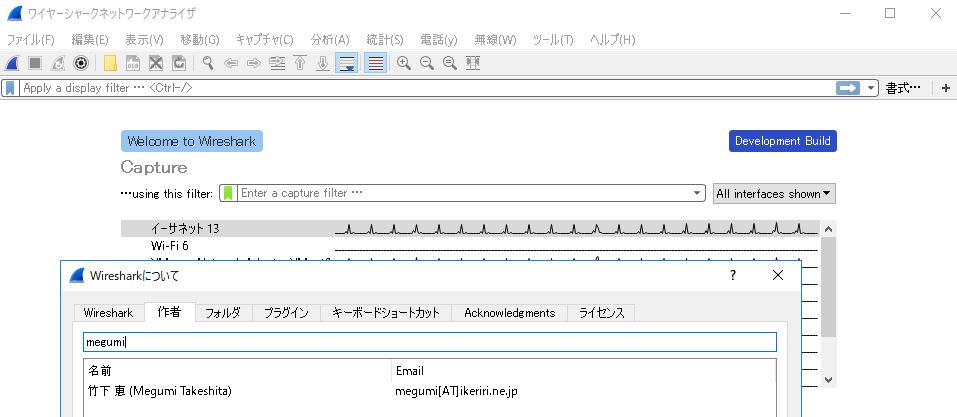Switch to the プラグイン tab
Screen dimensions: 957x417
286,313
